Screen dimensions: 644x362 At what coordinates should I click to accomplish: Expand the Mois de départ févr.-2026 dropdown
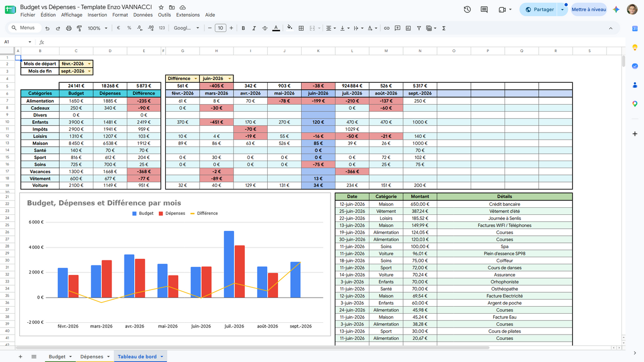[x=89, y=64]
